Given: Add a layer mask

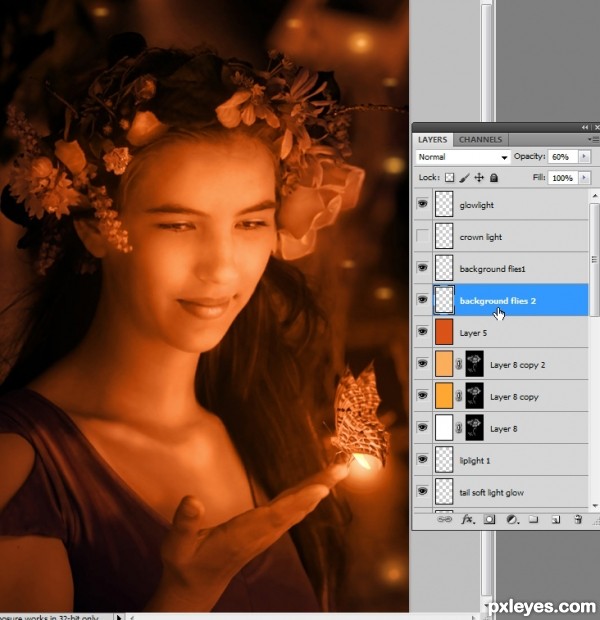Looking at the screenshot, I should [490, 519].
